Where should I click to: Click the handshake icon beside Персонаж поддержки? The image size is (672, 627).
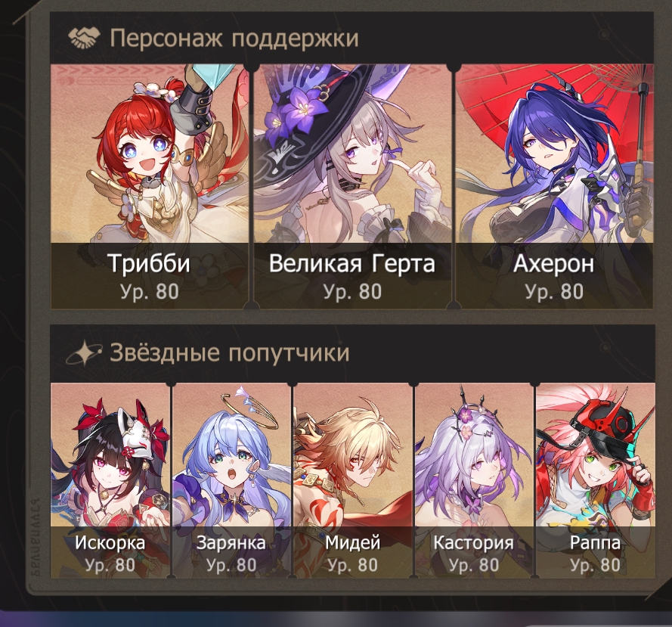(x=84, y=37)
